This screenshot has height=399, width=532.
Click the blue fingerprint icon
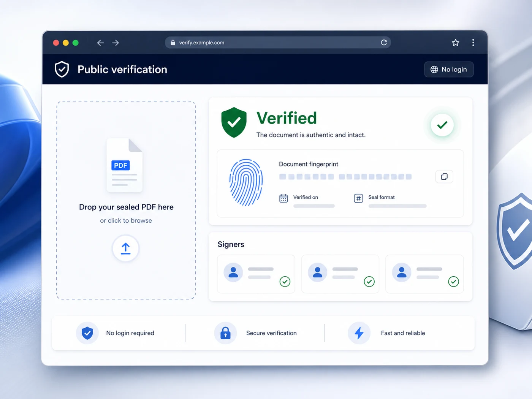tap(246, 182)
